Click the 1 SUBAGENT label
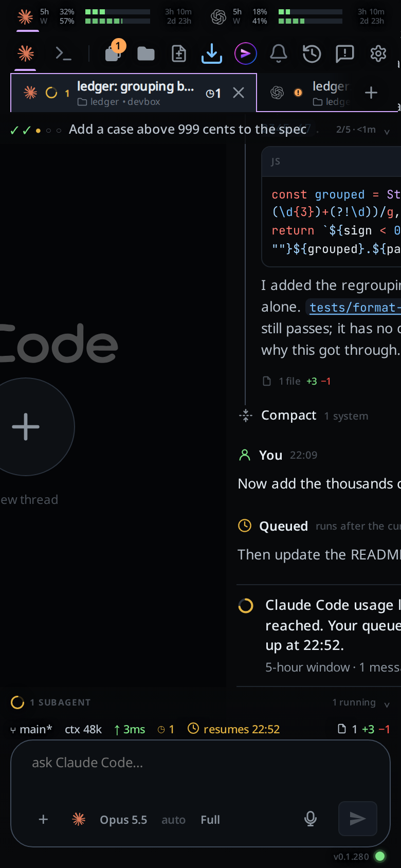Screen dimensions: 401x868 (60, 702)
